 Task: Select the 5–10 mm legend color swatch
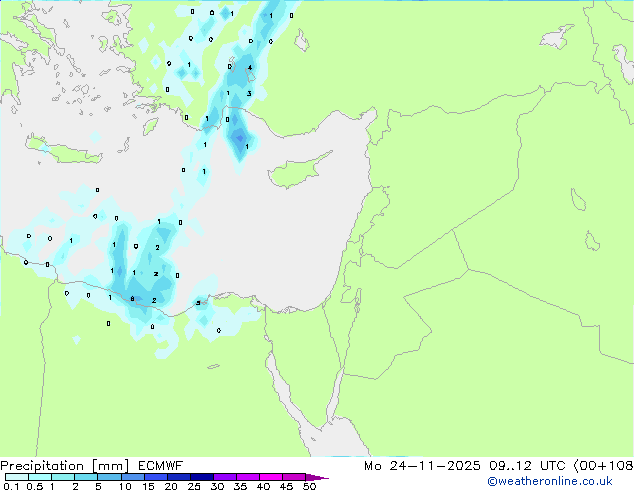click(x=109, y=477)
